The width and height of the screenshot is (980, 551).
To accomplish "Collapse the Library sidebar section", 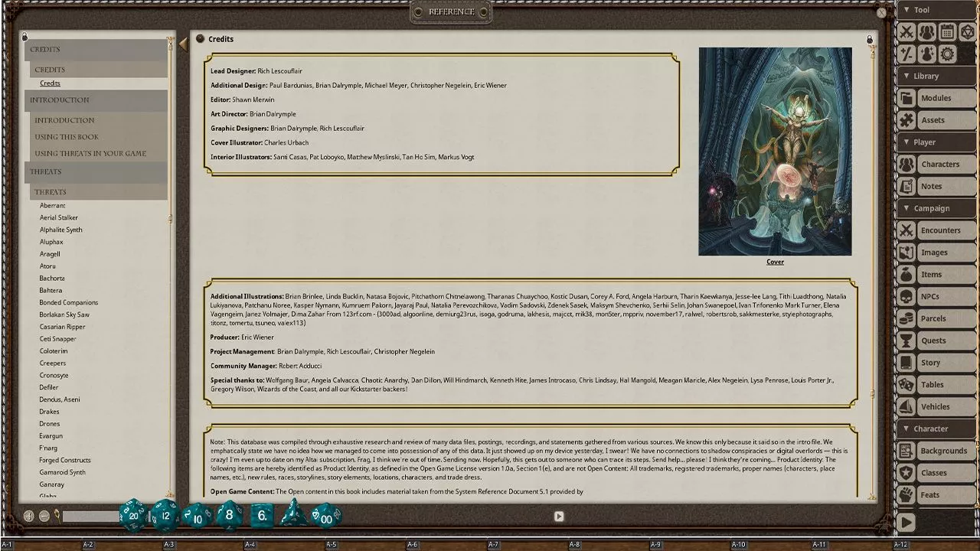I will pyautogui.click(x=938, y=76).
